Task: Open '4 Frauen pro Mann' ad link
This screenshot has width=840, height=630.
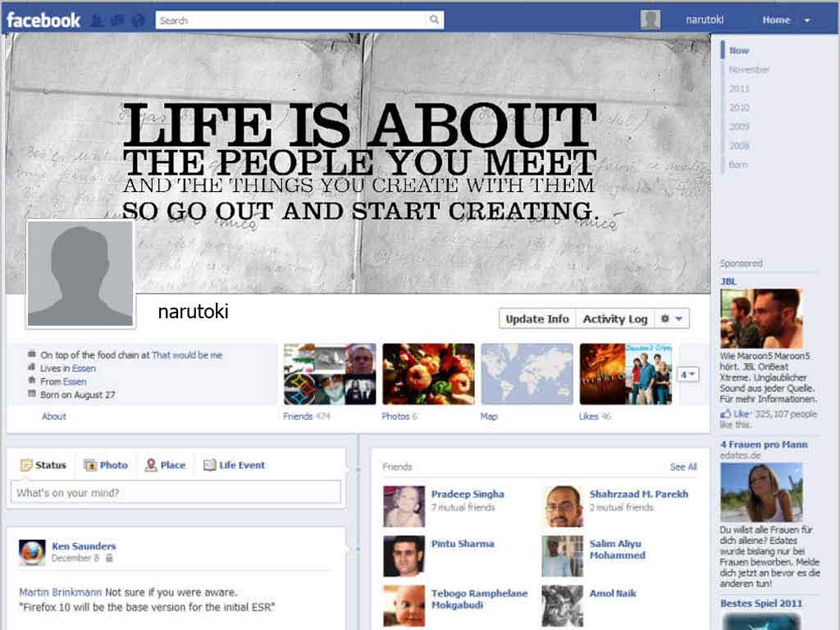Action: click(x=764, y=444)
